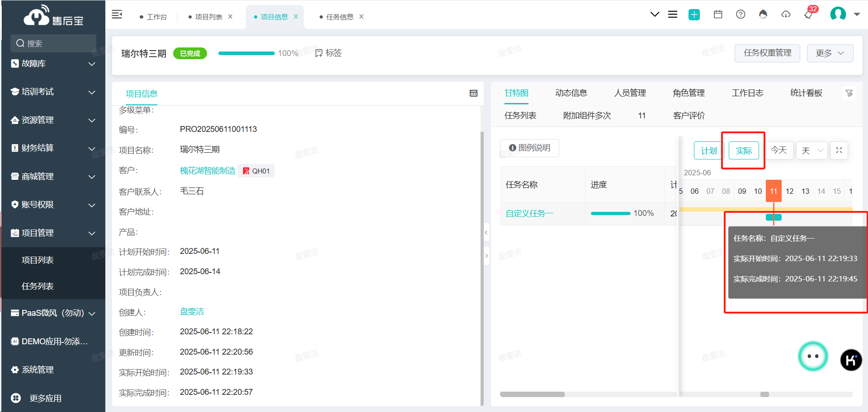Expand the 商城管理 sidebar menu
868x412 pixels.
(53, 177)
